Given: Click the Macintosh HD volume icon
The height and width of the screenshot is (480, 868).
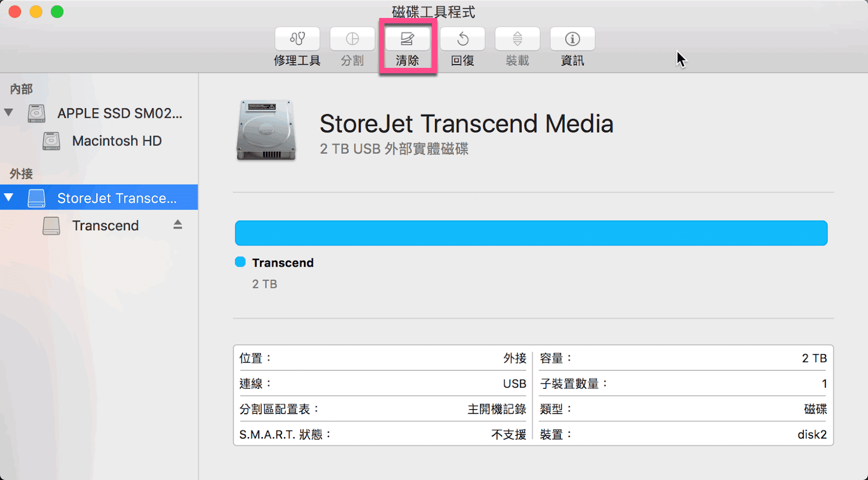Looking at the screenshot, I should [x=52, y=141].
